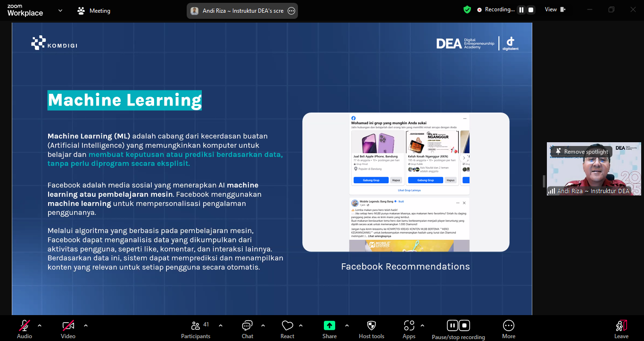The width and height of the screenshot is (644, 341).
Task: Expand the share options chevron
Action: tap(347, 325)
